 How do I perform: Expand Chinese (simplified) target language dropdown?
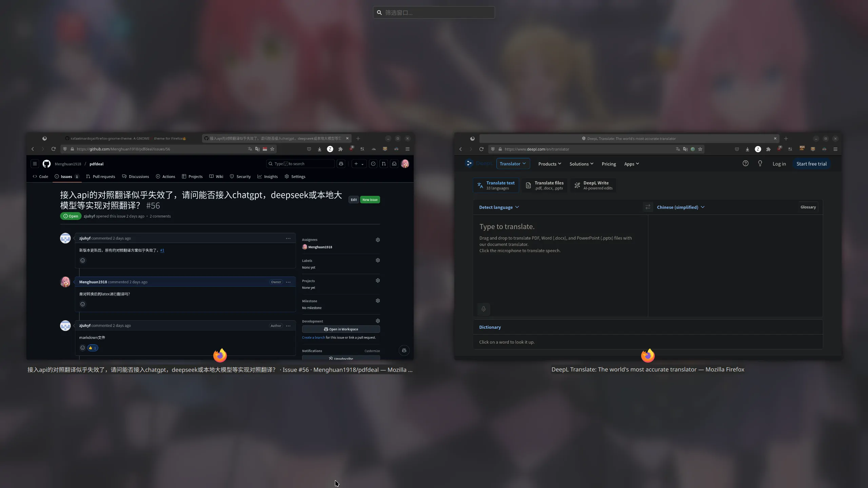(x=680, y=207)
